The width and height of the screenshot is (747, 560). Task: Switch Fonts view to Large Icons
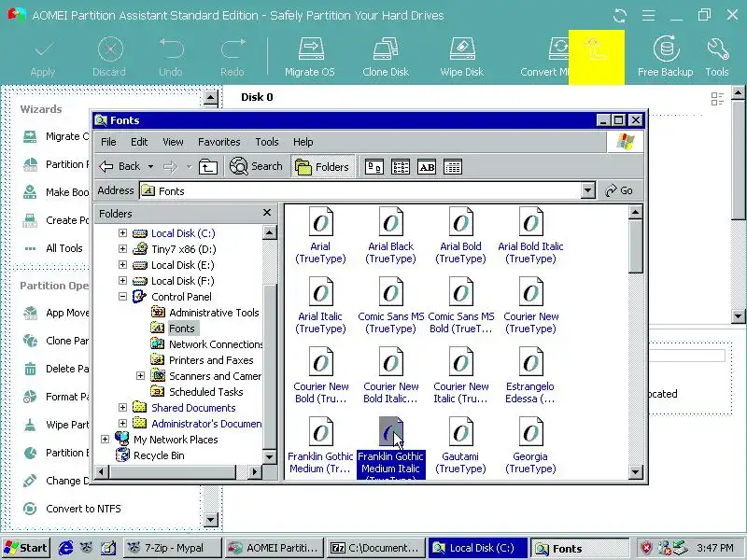[374, 167]
